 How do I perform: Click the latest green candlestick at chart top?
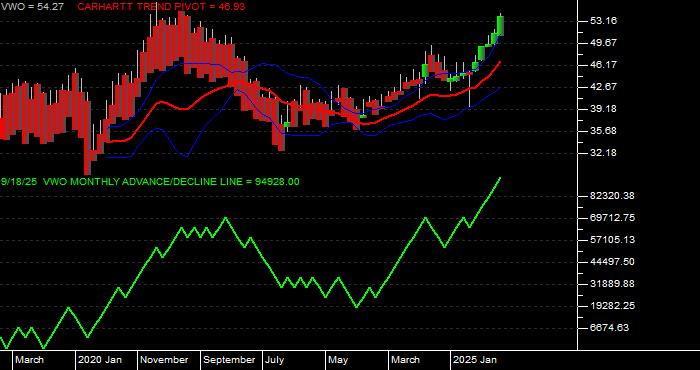tap(500, 25)
